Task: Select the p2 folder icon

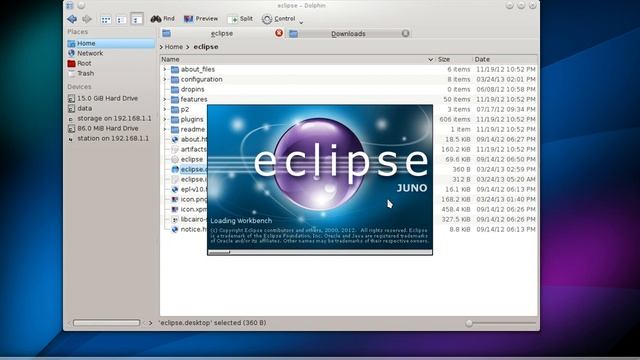Action: coord(175,109)
